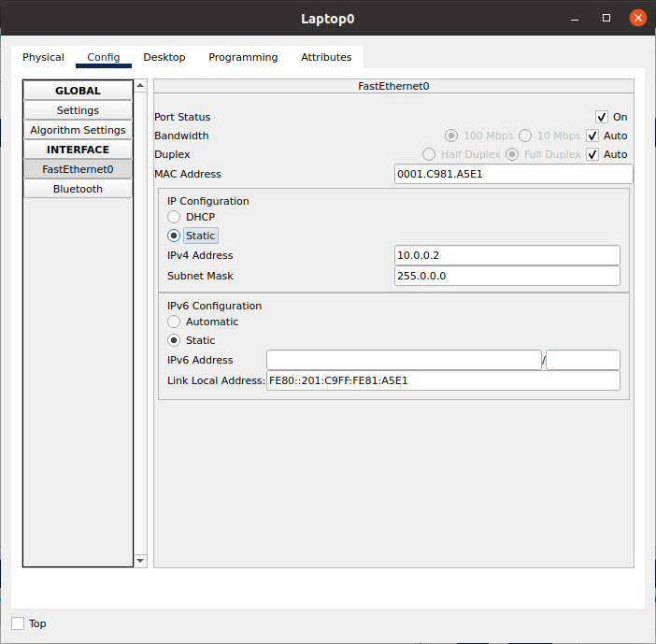Open the Desktop tab
This screenshot has width=656, height=644.
click(x=164, y=57)
